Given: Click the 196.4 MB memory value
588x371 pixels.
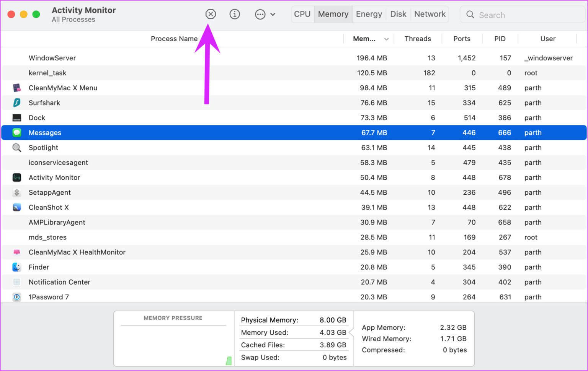Looking at the screenshot, I should (x=372, y=58).
